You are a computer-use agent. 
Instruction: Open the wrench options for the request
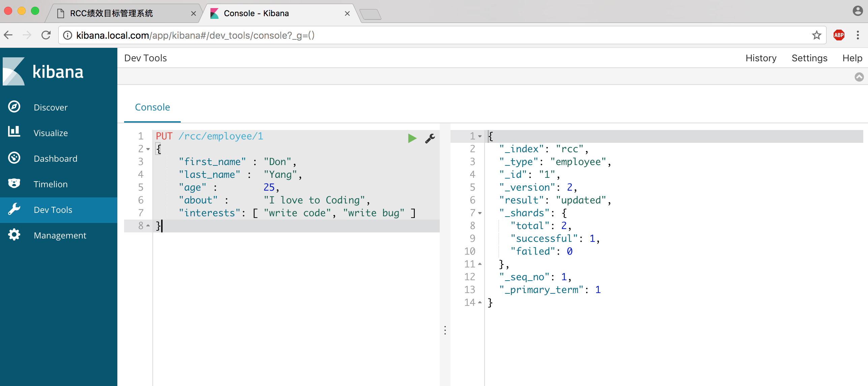coord(430,138)
